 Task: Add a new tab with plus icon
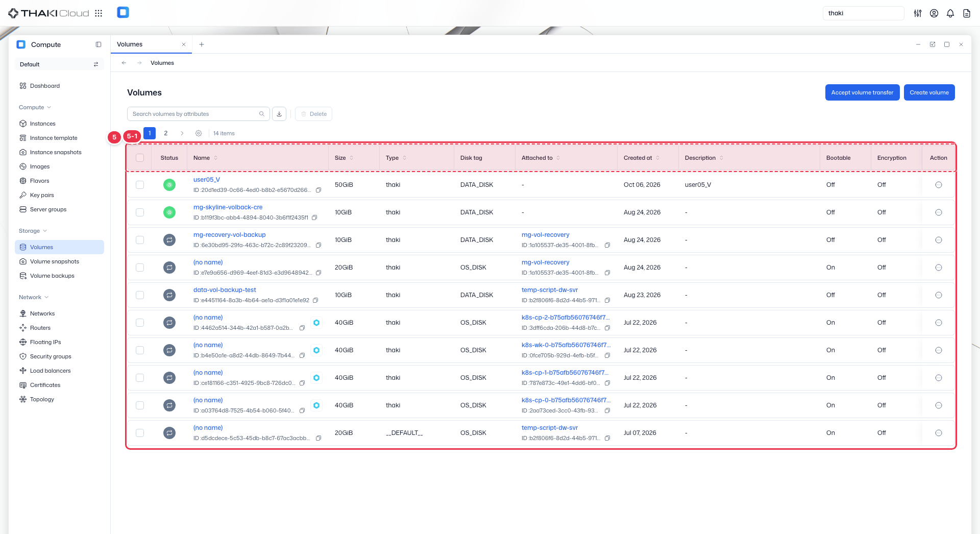click(202, 44)
